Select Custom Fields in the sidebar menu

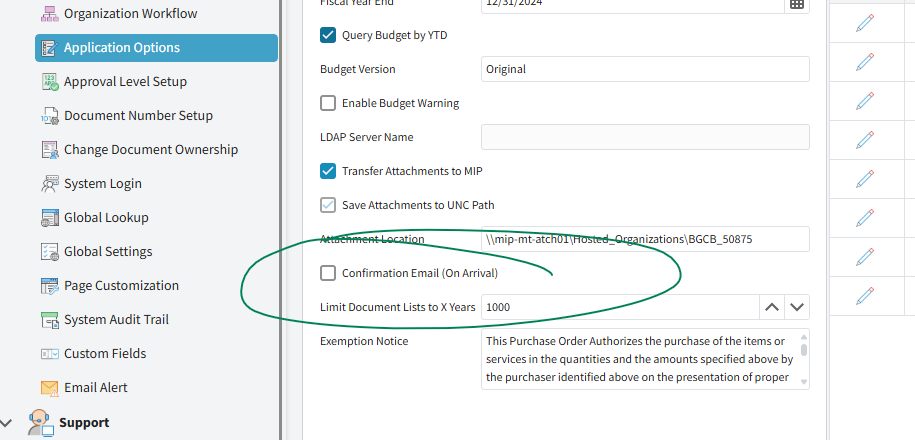pyautogui.click(x=105, y=354)
